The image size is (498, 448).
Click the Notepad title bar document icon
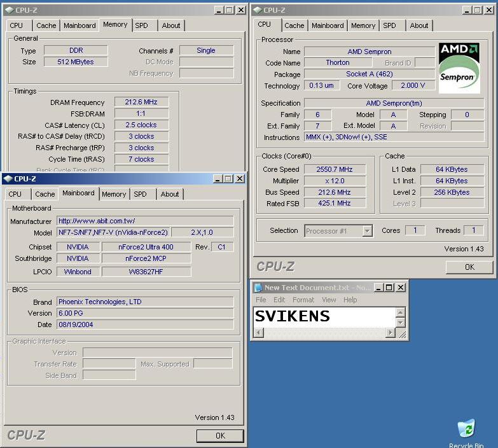[x=258, y=288]
